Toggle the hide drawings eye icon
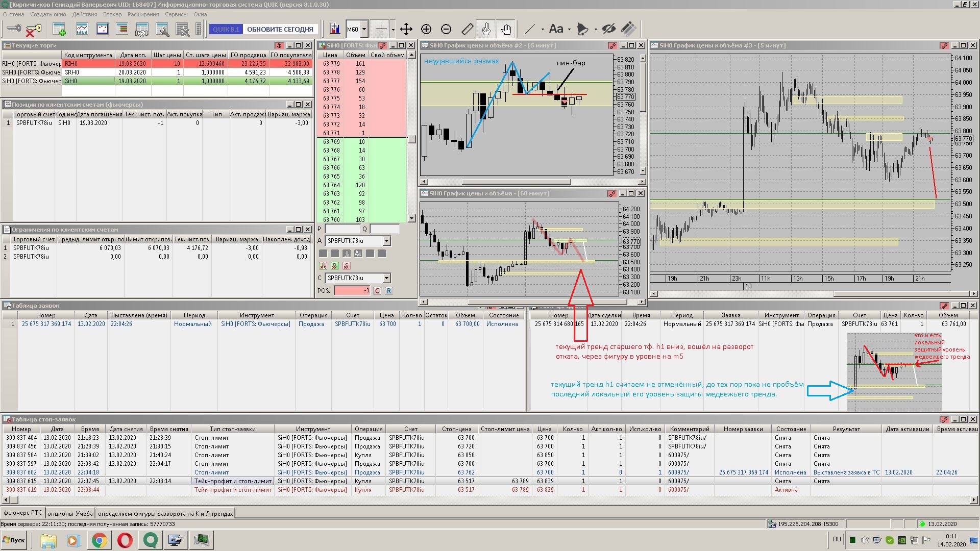The height and width of the screenshot is (551, 980). [608, 29]
